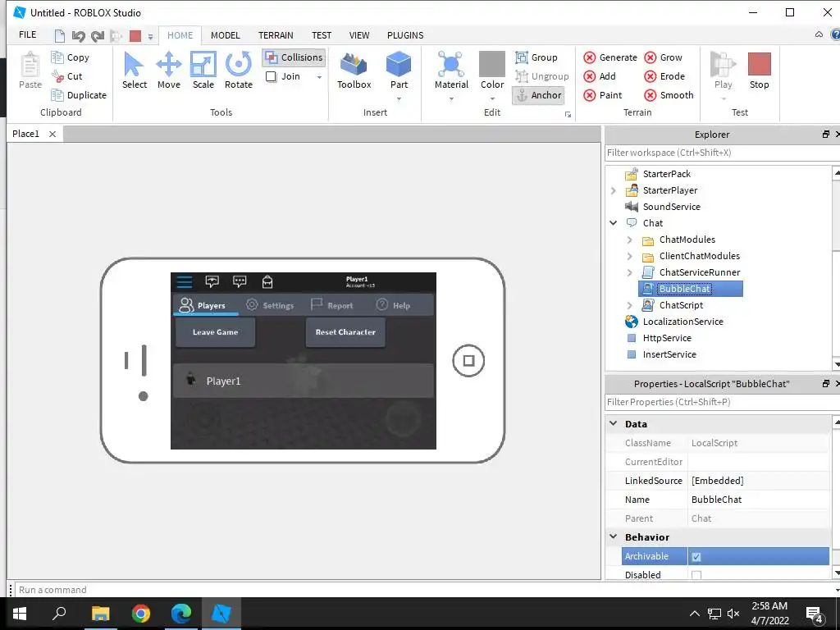Screen dimensions: 840x630
Task: Open Chrome from the taskbar
Action: point(141,614)
